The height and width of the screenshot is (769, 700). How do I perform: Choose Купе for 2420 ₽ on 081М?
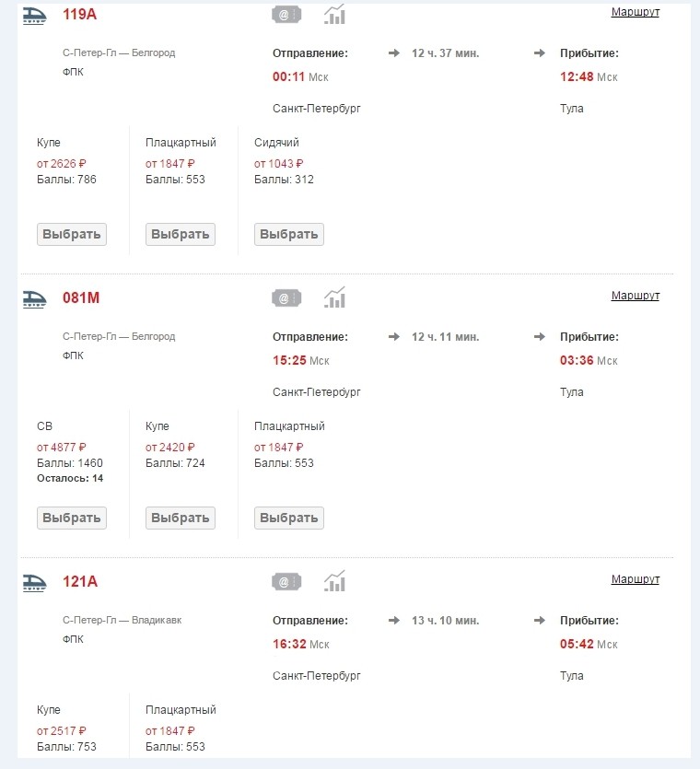point(181,518)
